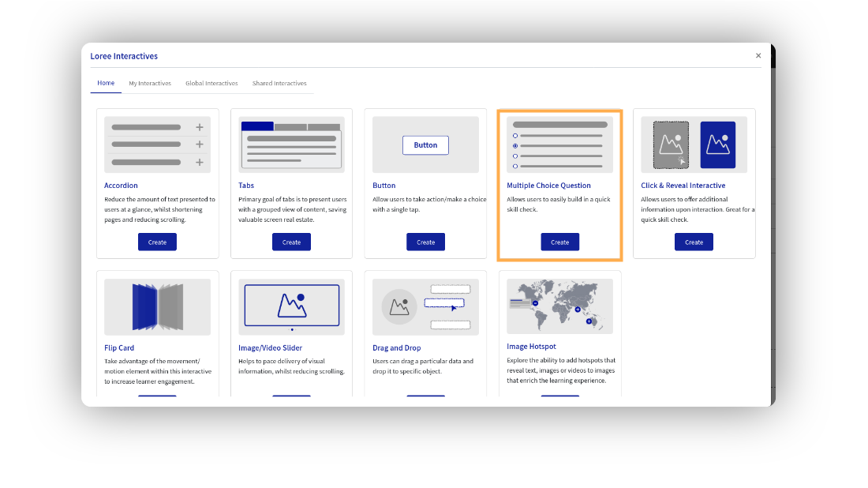This screenshot has height=488, width=868.
Task: Click the Drag and Drop description text
Action: [x=423, y=366]
